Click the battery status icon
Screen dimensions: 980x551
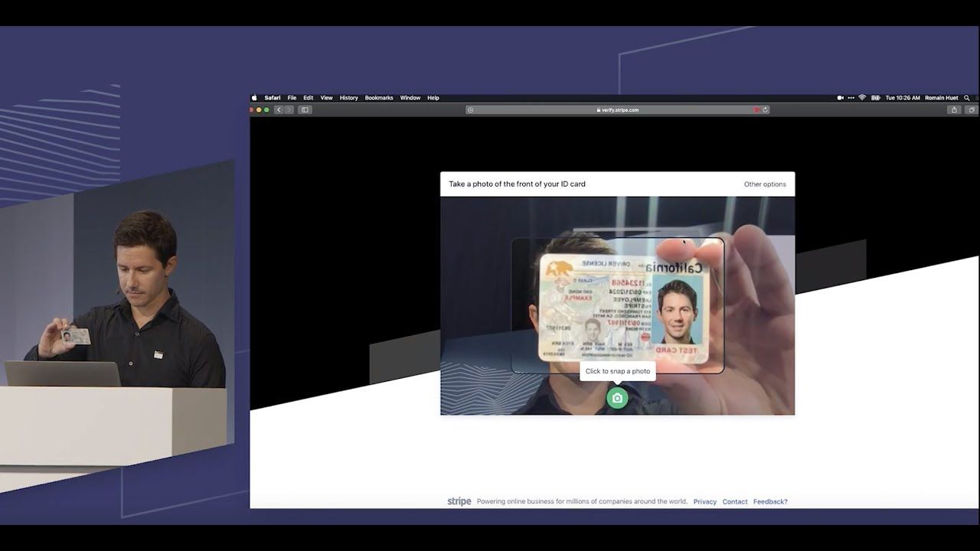tap(876, 97)
